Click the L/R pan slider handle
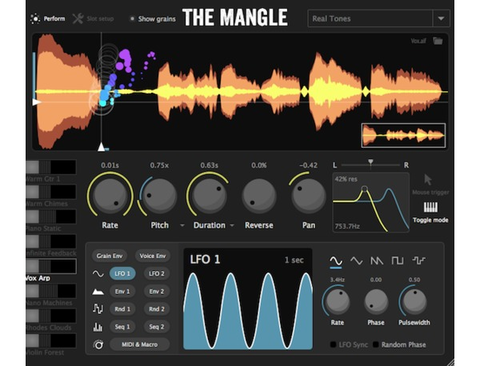The width and height of the screenshot is (480, 366). click(370, 162)
